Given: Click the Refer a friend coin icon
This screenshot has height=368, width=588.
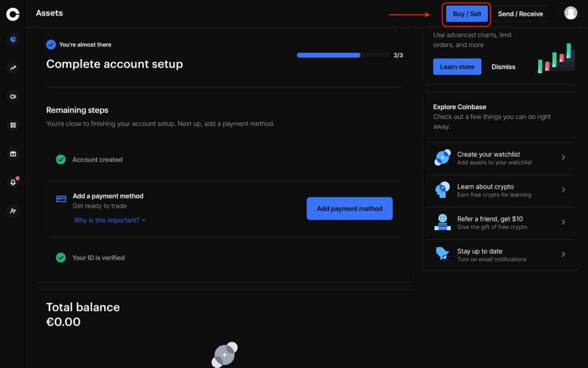Looking at the screenshot, I should coord(443,222).
